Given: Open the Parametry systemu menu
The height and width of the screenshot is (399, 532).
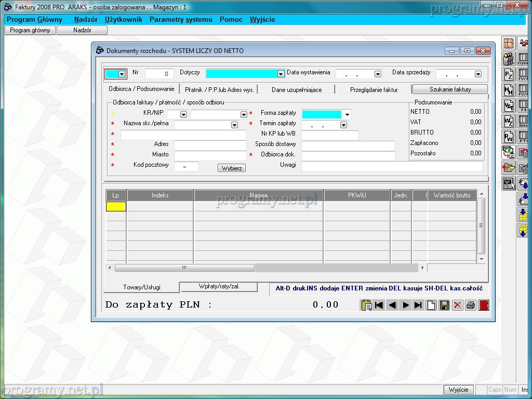Looking at the screenshot, I should click(x=181, y=19).
